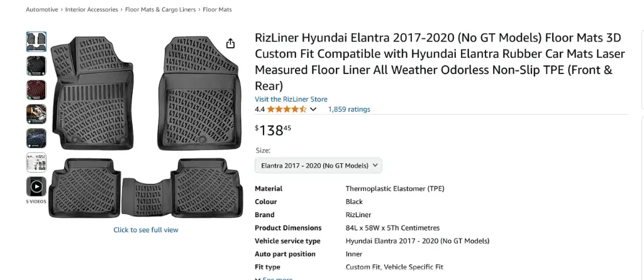Screen dimensions: 644x280
Task: Open the Size dropdown for Elantra 2017 - 2020
Action: (318, 166)
